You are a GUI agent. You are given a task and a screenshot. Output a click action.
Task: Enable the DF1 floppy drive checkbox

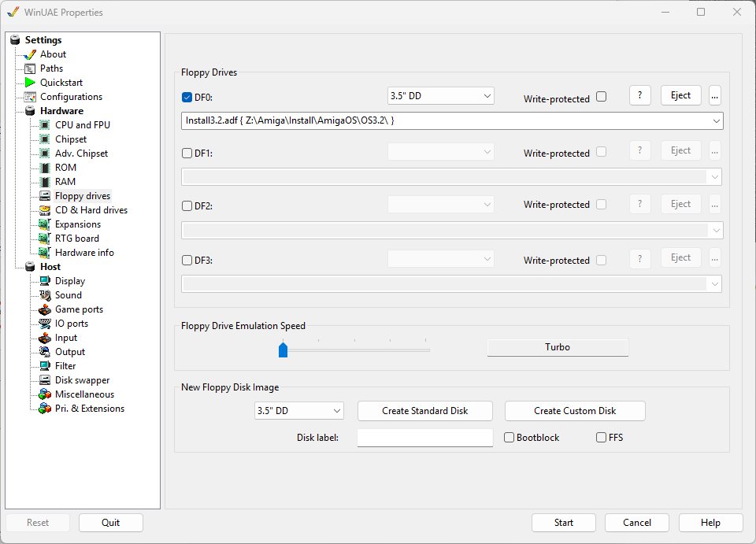(187, 153)
